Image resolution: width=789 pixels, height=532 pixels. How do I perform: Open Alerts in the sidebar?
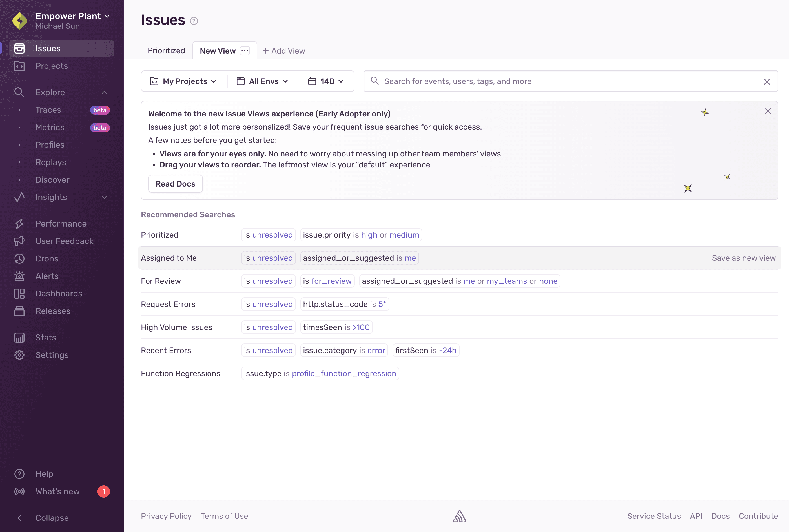(x=46, y=276)
